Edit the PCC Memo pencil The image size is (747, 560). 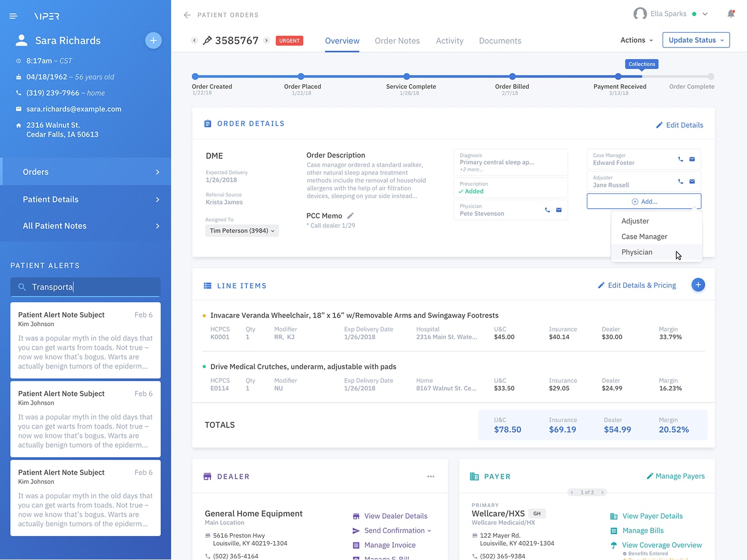[350, 216]
